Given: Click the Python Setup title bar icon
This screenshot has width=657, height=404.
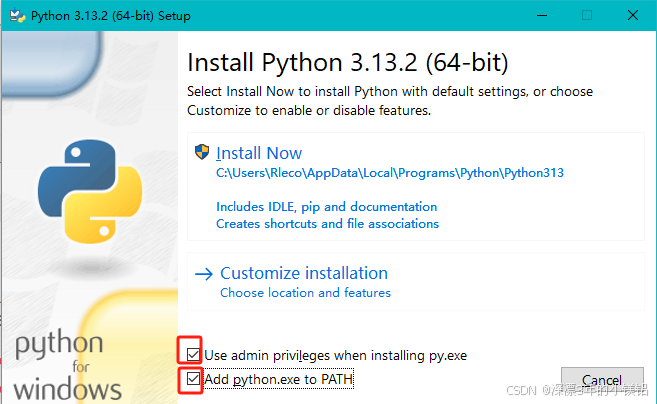Looking at the screenshot, I should [18, 16].
